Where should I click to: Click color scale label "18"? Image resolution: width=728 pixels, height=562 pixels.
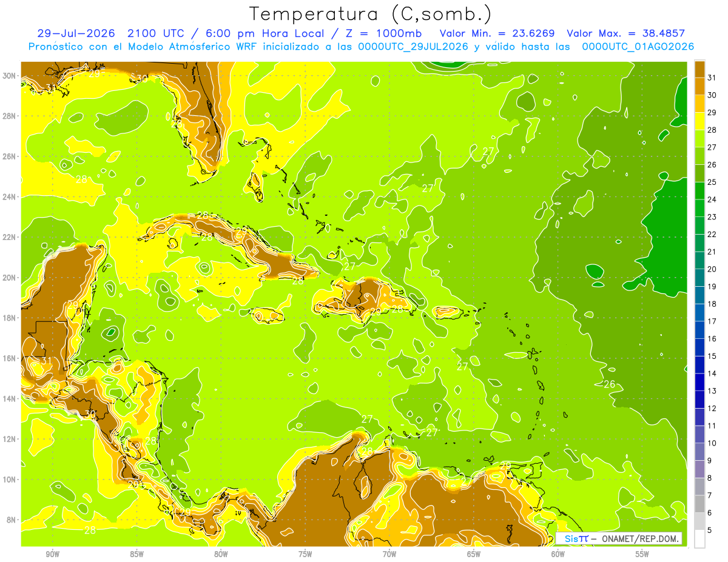tap(712, 304)
